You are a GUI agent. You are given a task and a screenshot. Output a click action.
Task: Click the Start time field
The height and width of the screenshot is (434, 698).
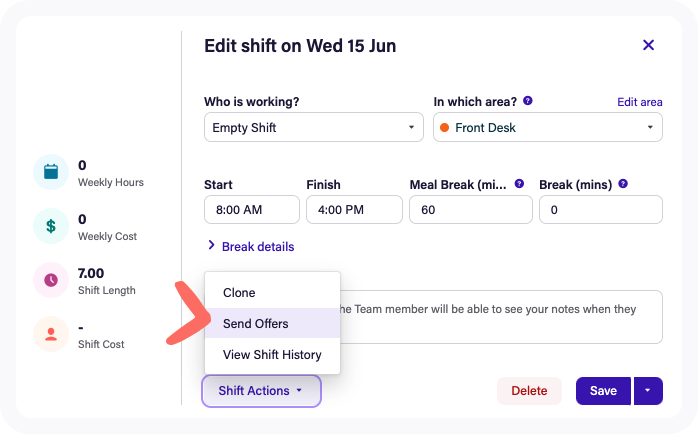click(252, 209)
